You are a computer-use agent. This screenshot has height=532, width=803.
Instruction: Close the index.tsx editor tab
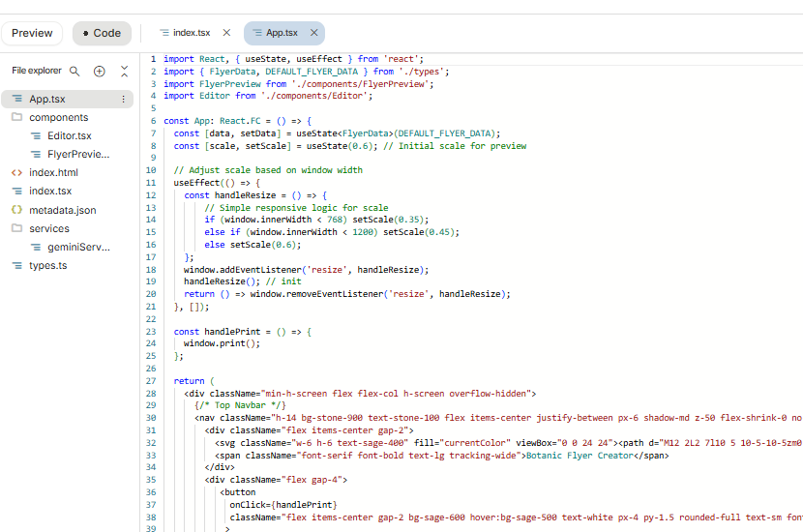tap(226, 33)
